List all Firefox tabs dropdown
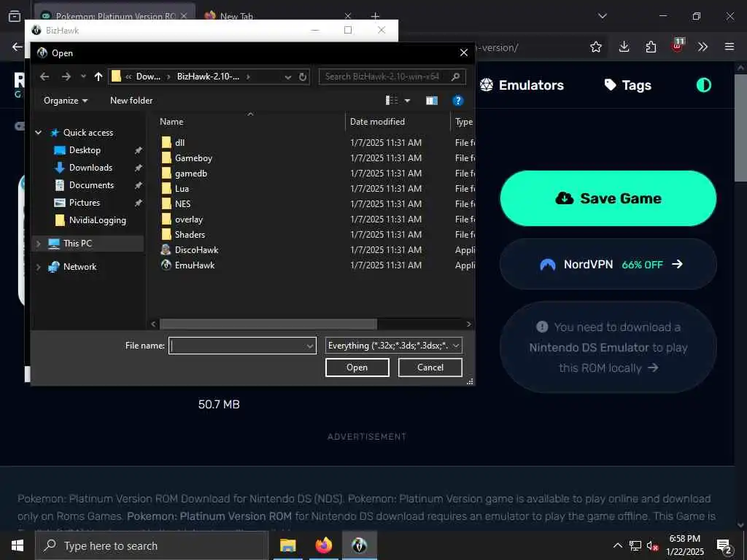Screen dimensions: 747x560 602,16
